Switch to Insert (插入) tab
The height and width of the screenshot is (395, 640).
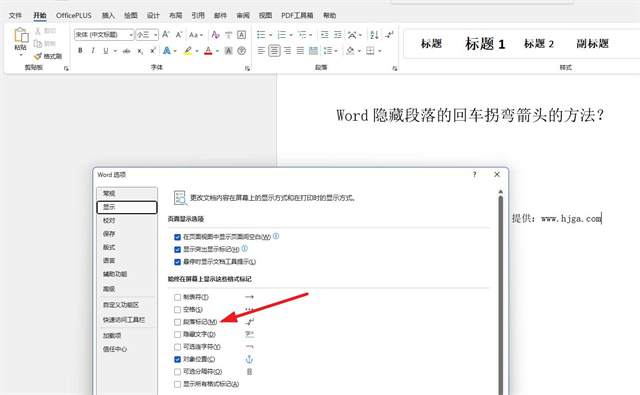click(108, 15)
